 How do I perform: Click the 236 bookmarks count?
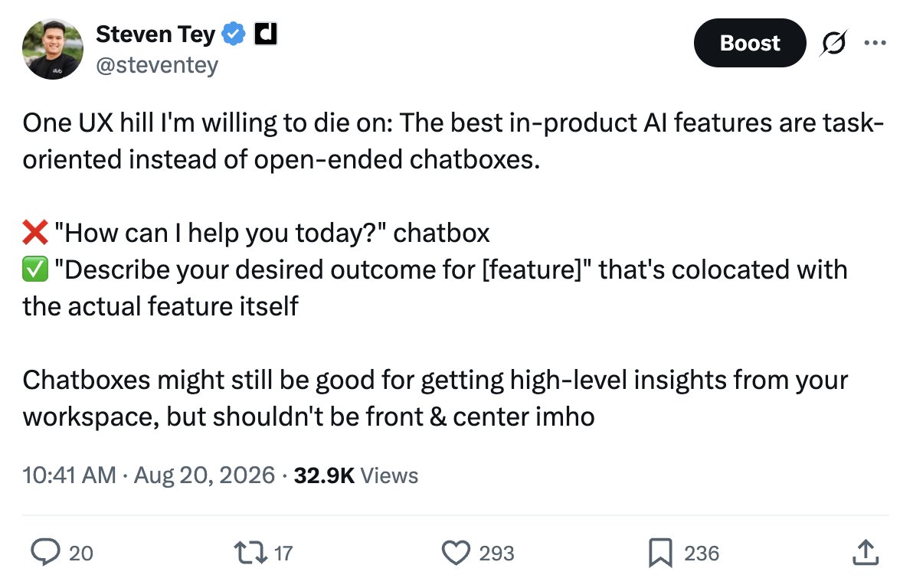point(702,553)
